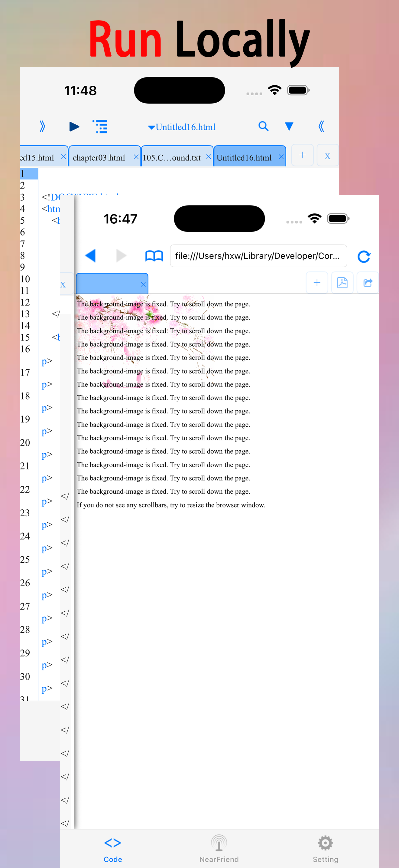Add a new editor tab
The height and width of the screenshot is (868, 399).
[x=303, y=155]
